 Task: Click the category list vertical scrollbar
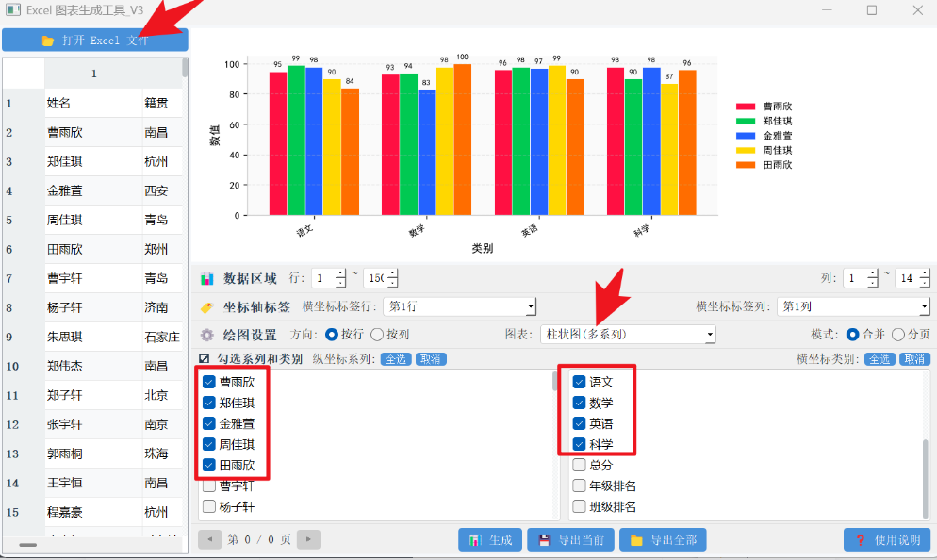click(x=927, y=478)
